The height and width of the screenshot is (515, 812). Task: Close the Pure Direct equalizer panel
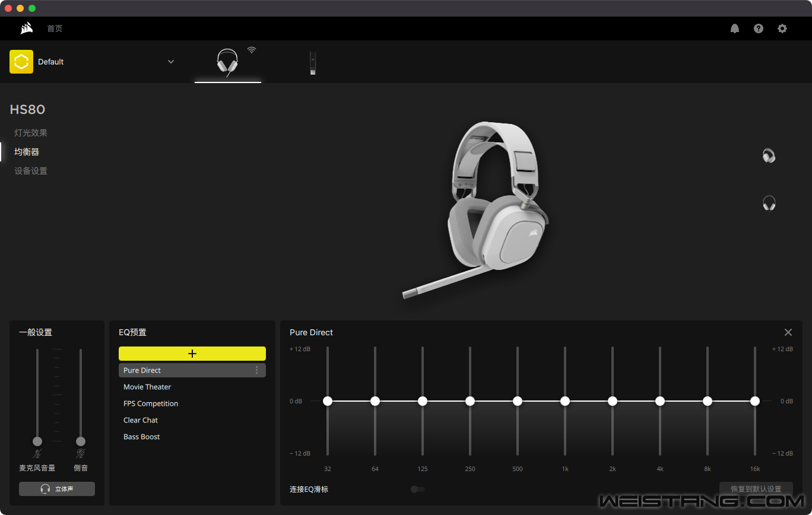tap(788, 332)
